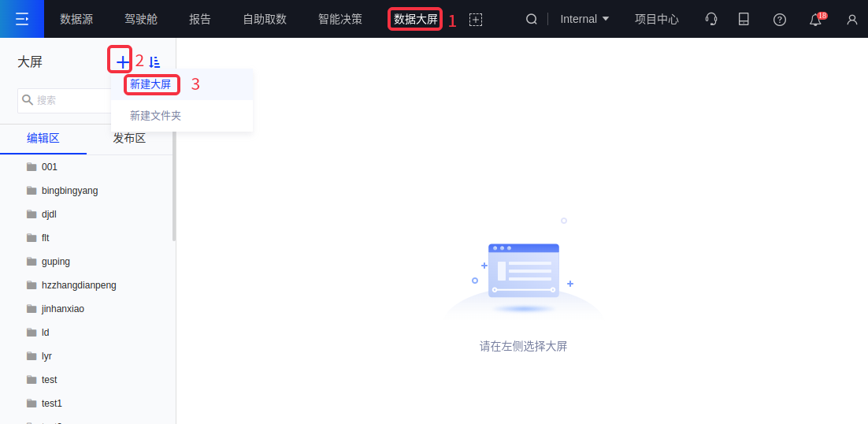Expand the hzzhangdianpeng folder

(78, 285)
